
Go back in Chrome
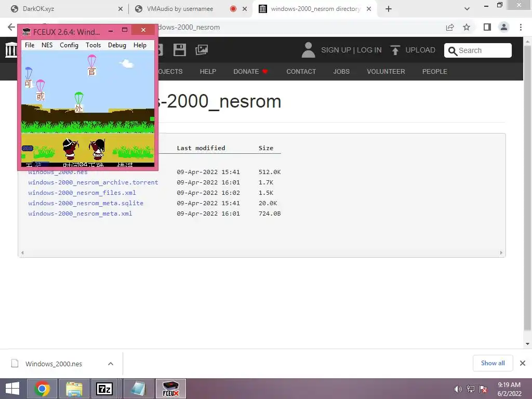(x=11, y=27)
